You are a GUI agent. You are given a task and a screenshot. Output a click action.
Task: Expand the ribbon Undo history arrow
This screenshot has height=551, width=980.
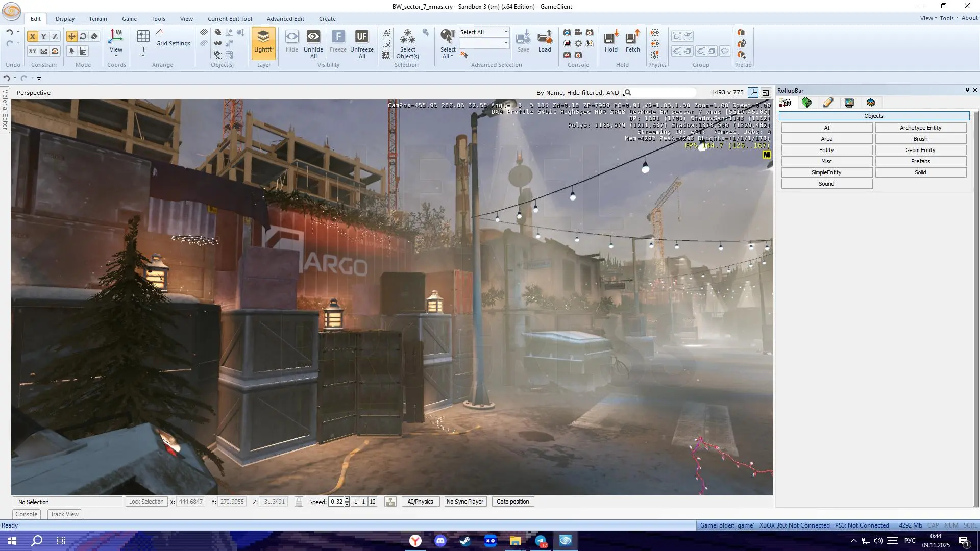[x=18, y=32]
